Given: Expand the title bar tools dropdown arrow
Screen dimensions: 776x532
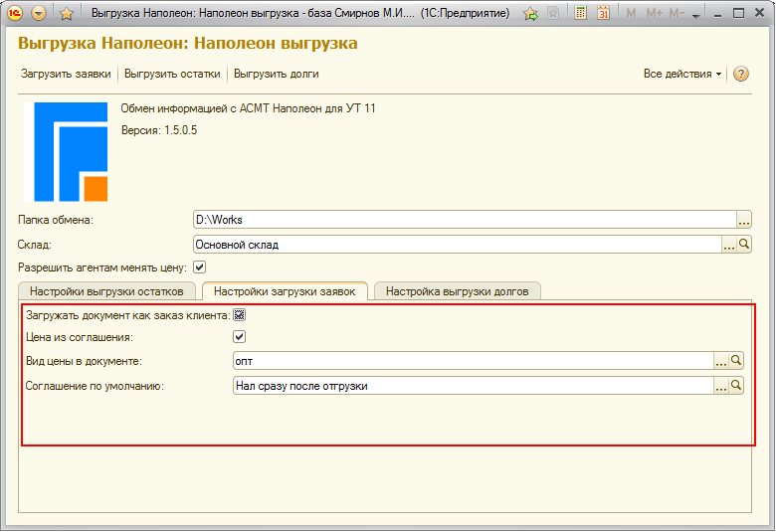Looking at the screenshot, I should click(x=695, y=15).
